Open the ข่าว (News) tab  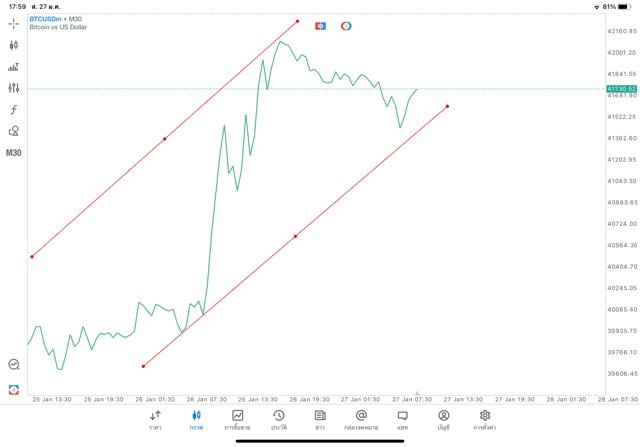click(x=320, y=419)
